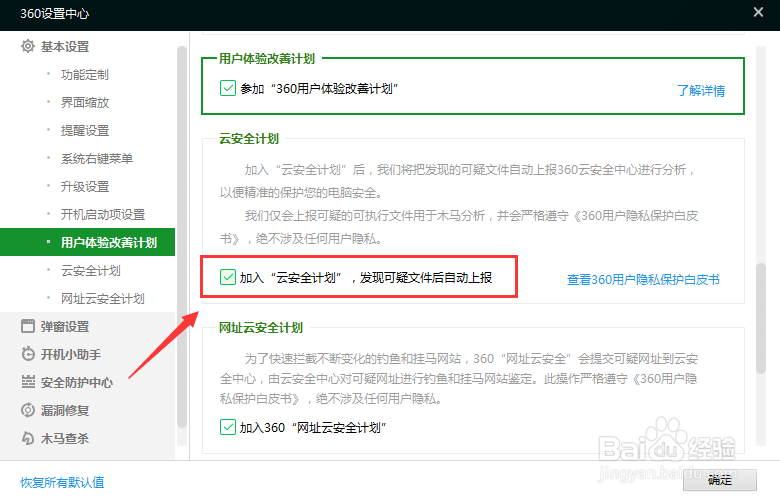This screenshot has height=500, width=780.
Task: Toggle 加入360“网址云安全计划” checkbox
Action: [228, 427]
